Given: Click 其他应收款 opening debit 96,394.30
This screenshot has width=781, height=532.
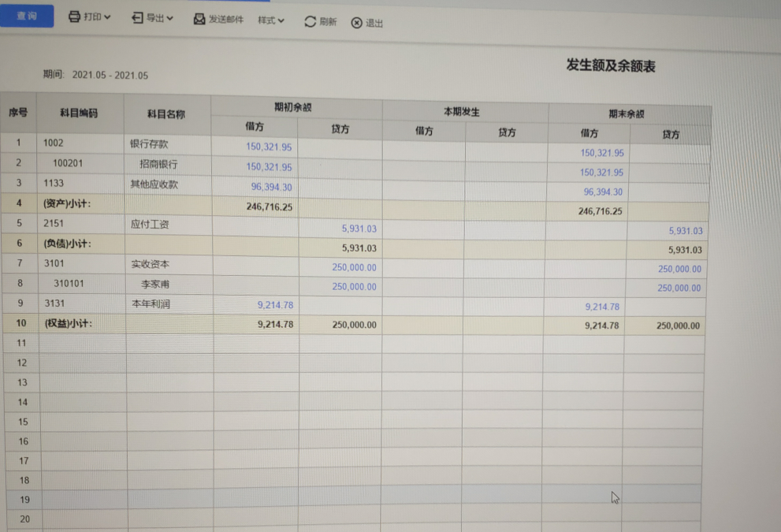Looking at the screenshot, I should [x=271, y=187].
